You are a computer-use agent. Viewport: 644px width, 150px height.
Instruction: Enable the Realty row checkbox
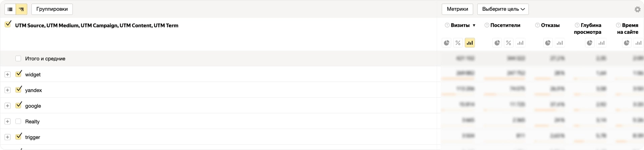pos(18,121)
